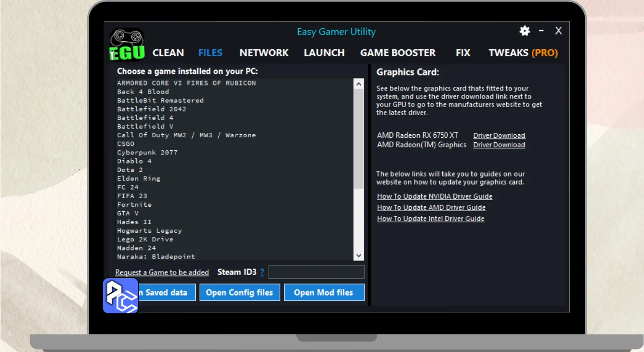This screenshot has width=644, height=352.
Task: Click the game list scrollbar thumb
Action: [358, 139]
